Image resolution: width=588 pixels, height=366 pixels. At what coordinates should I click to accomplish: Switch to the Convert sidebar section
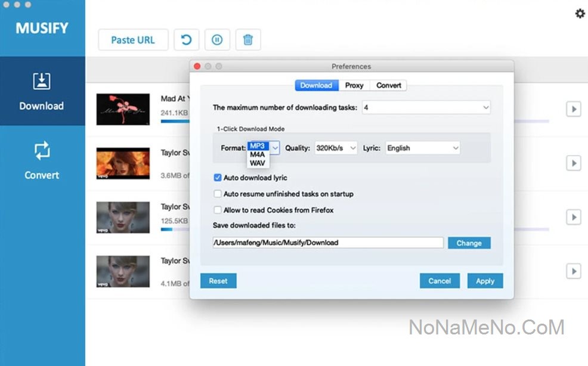point(41,160)
